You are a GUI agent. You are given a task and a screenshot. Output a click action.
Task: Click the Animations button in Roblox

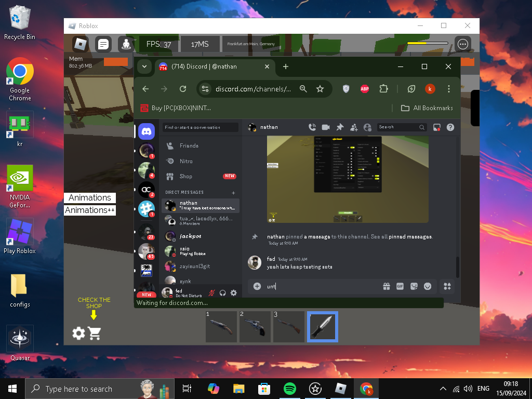90,198
